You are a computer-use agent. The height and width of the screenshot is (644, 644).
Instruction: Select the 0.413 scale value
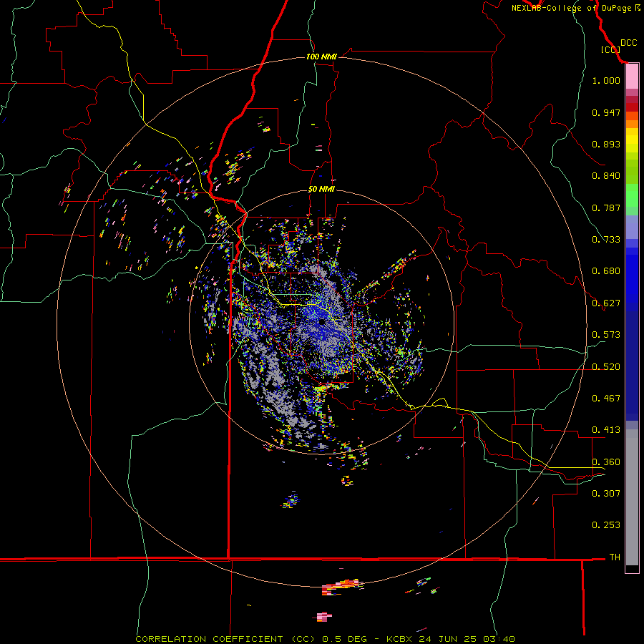pos(606,430)
